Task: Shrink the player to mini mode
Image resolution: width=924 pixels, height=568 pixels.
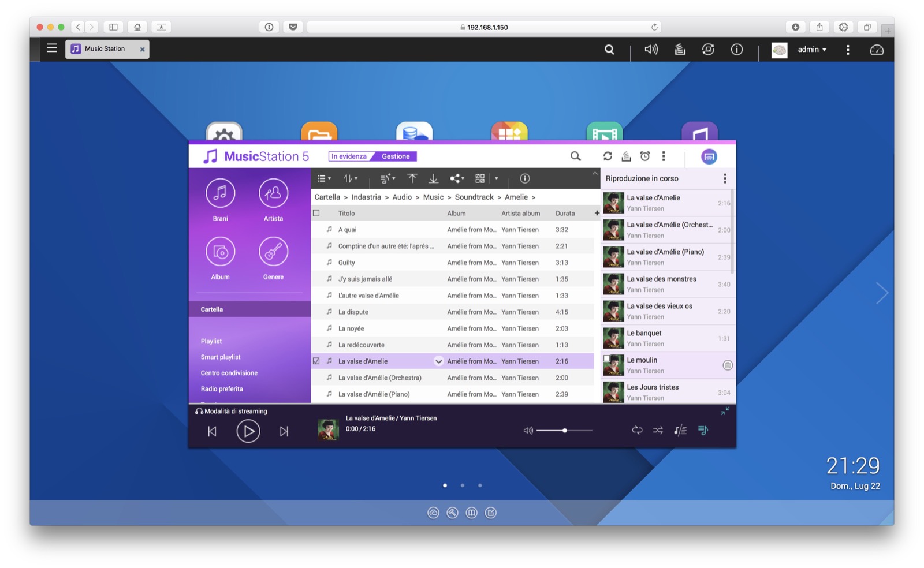Action: 725,410
